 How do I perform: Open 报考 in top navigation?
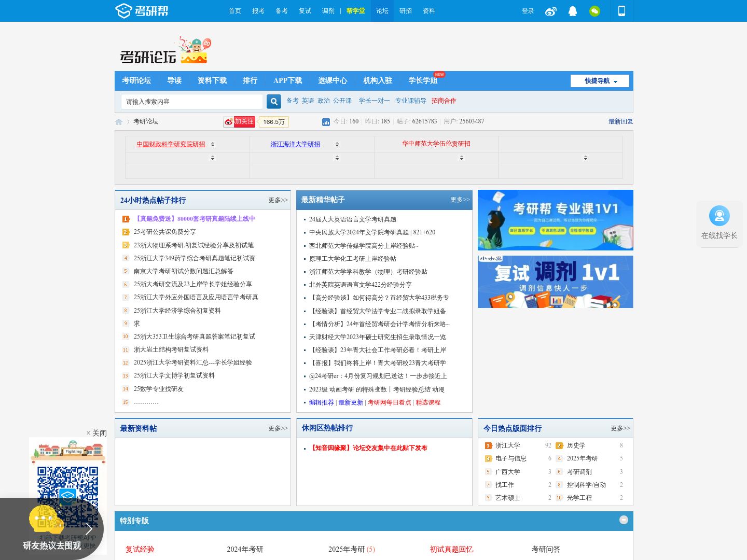click(258, 11)
